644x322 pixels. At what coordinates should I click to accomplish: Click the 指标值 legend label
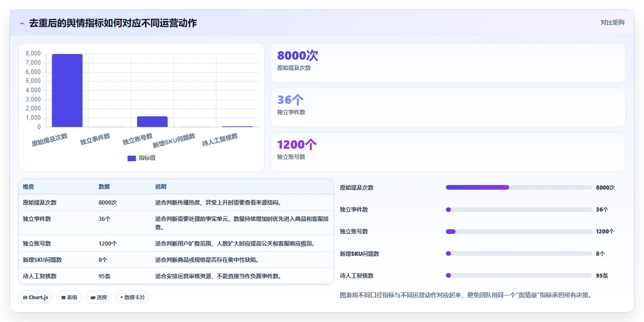147,158
